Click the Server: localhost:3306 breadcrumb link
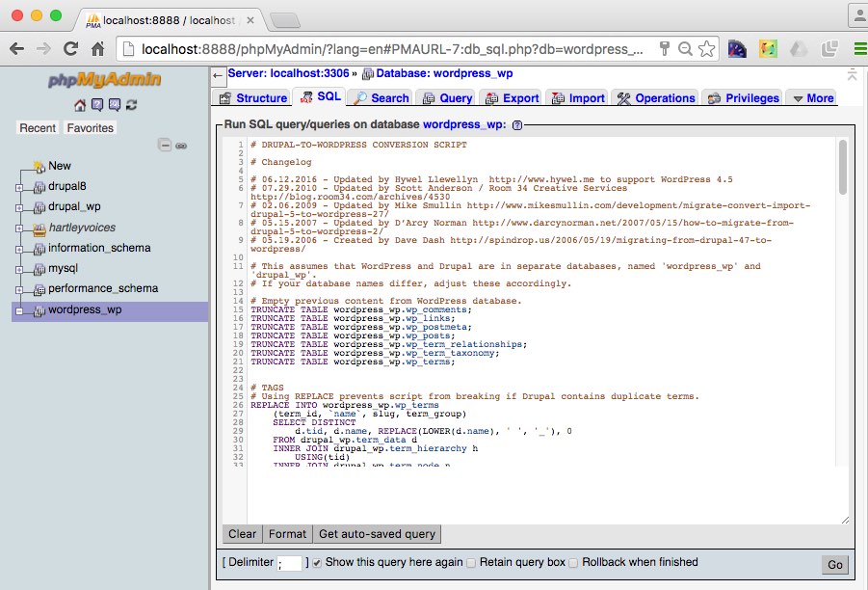Viewport: 868px width, 590px height. coord(288,73)
